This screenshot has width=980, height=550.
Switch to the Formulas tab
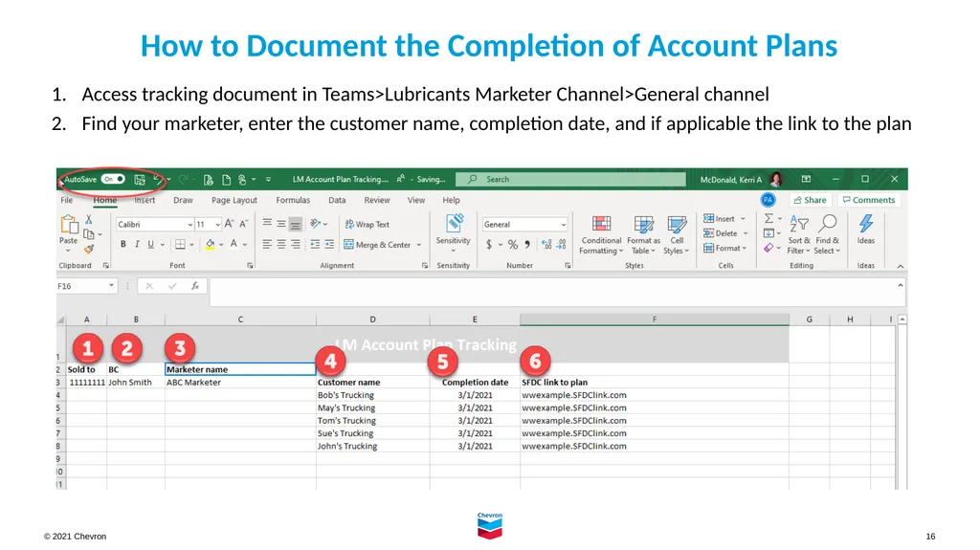[293, 200]
